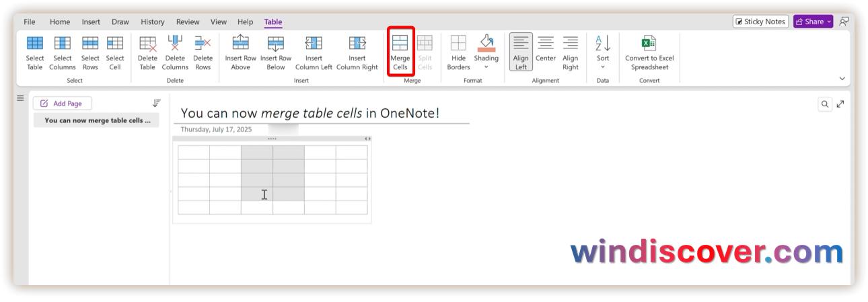Viewport: 868px width, 302px height.
Task: Open the search magnifier icon
Action: 826,104
